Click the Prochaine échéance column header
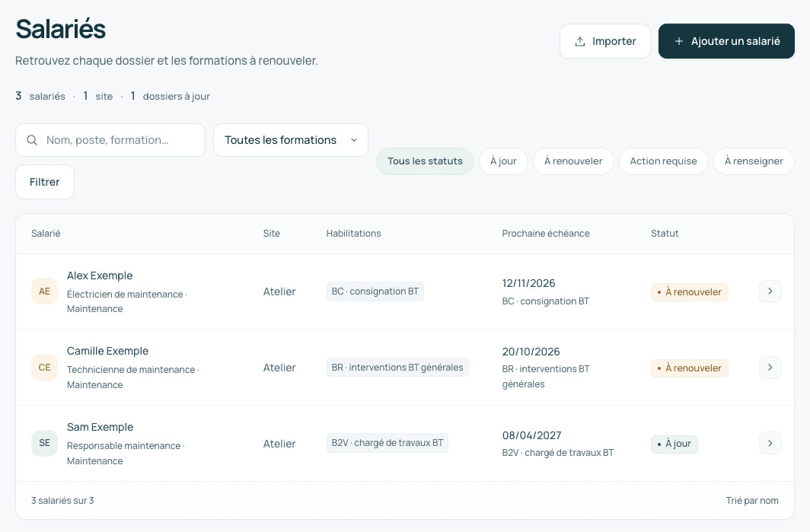 point(546,234)
